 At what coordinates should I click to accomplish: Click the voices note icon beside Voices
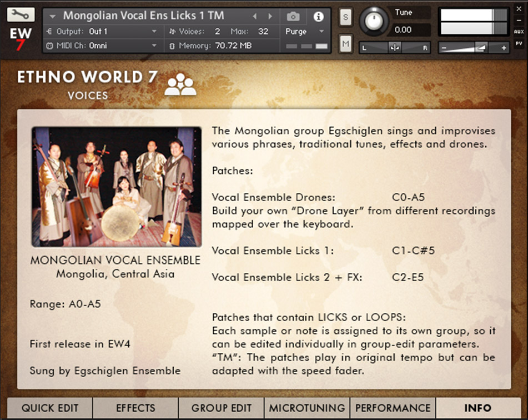[x=172, y=31]
